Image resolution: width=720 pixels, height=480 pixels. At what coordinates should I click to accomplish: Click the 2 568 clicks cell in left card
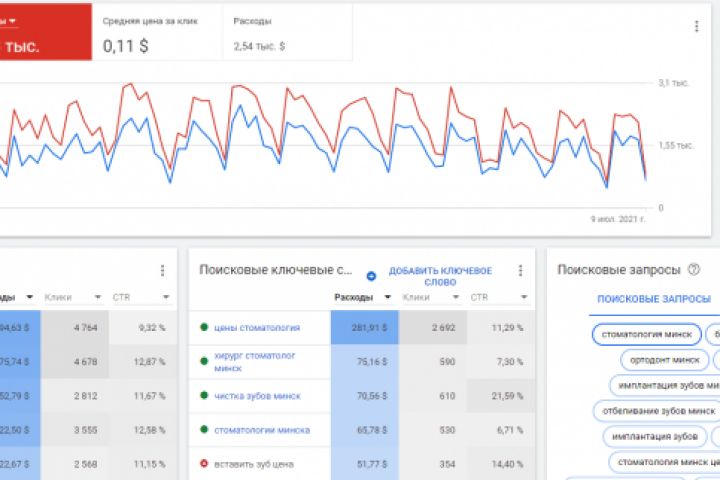75,464
